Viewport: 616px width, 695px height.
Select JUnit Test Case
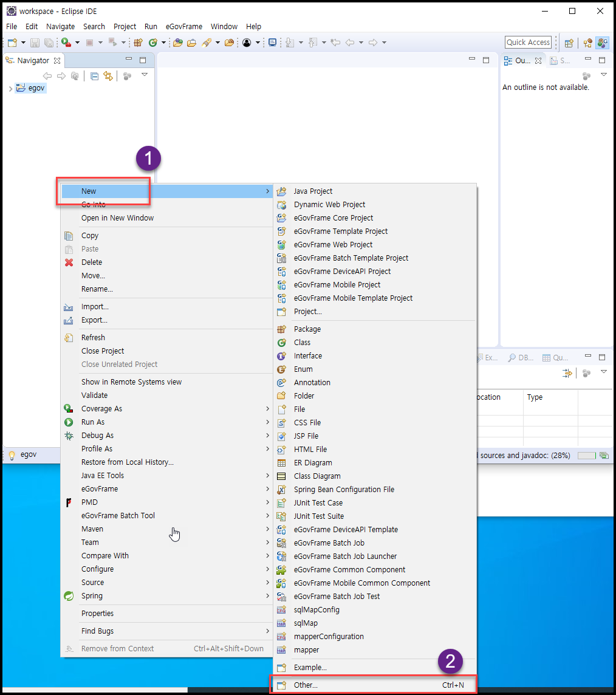375,502
